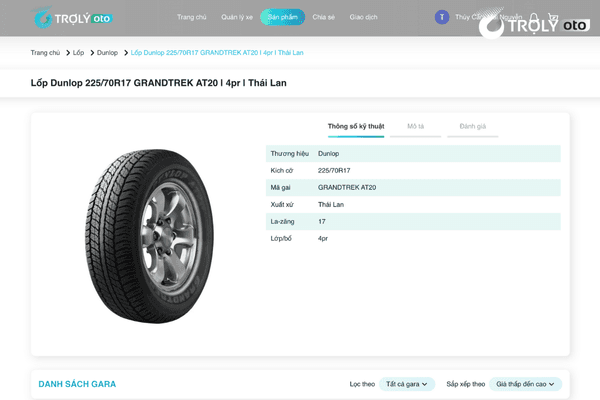Click the product title Lốp Dunlop 225/70R17 heading
600x400 pixels.
(158, 83)
